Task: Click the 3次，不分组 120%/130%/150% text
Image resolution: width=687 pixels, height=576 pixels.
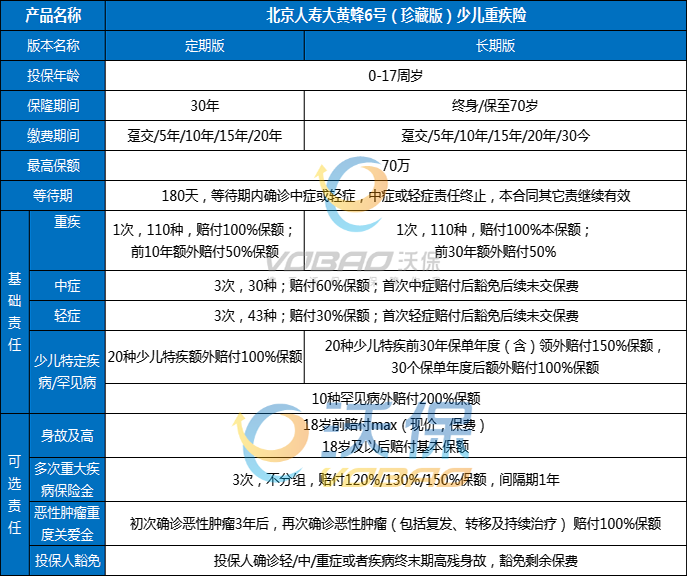Action: point(396,480)
